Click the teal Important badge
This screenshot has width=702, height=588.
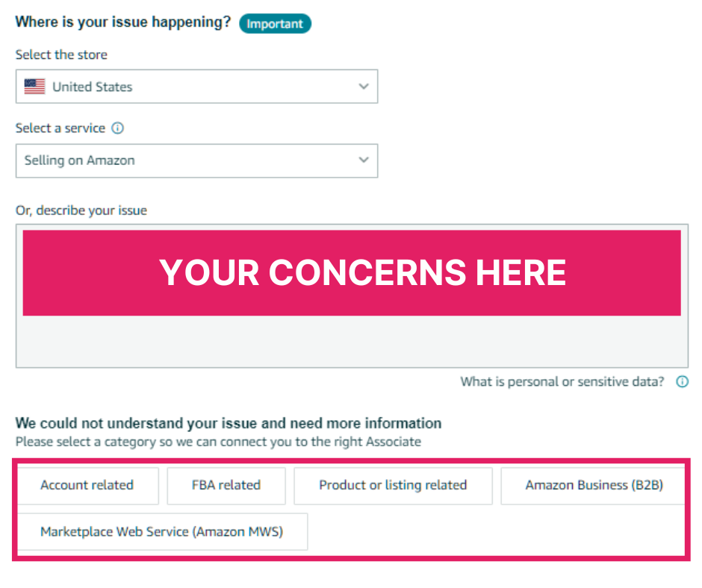275,23
